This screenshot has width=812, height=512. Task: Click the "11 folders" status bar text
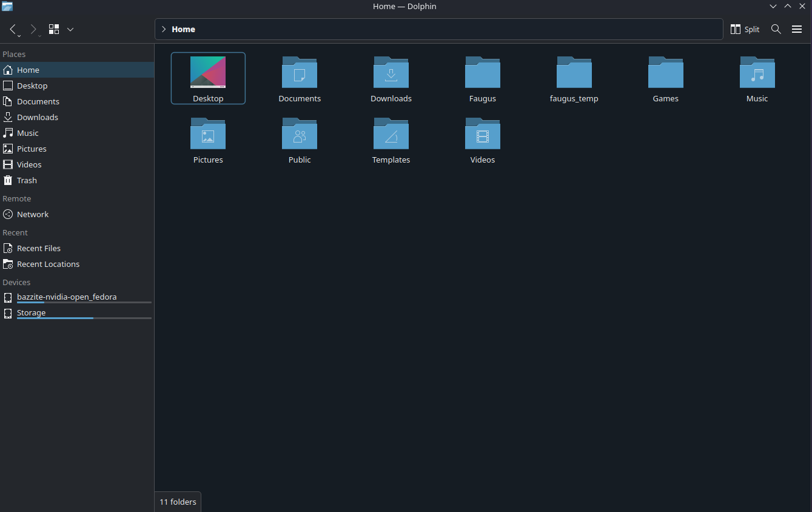(178, 502)
